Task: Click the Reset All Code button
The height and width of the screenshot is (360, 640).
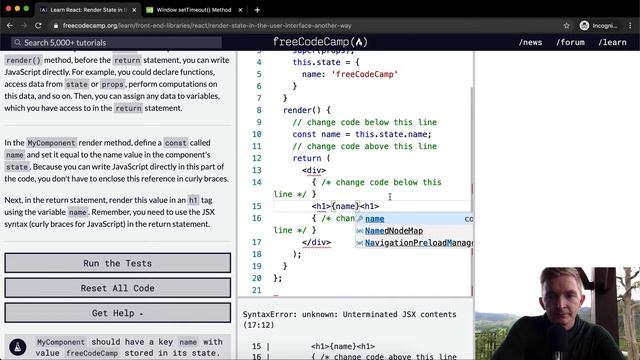Action: tap(118, 288)
